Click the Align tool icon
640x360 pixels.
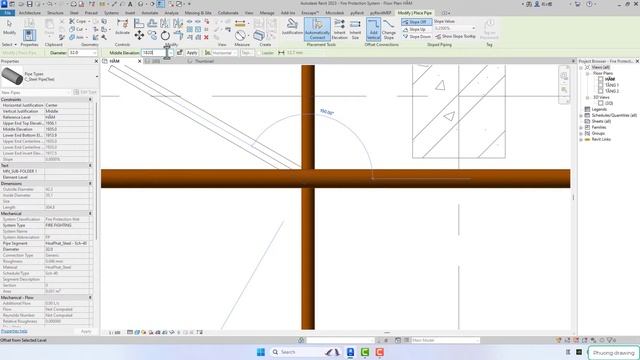(x=139, y=24)
